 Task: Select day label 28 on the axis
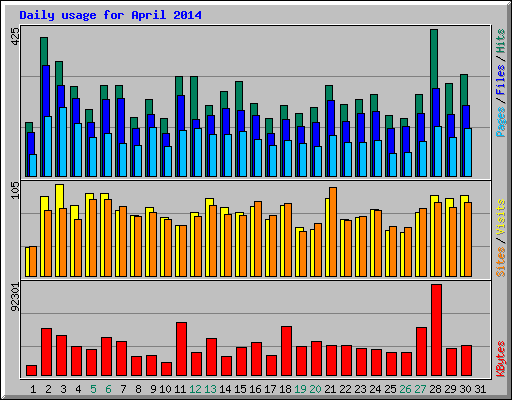coord(435,389)
